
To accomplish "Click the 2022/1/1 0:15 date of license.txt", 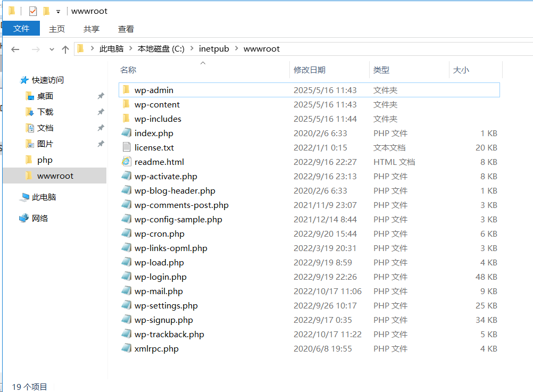I will point(320,147).
